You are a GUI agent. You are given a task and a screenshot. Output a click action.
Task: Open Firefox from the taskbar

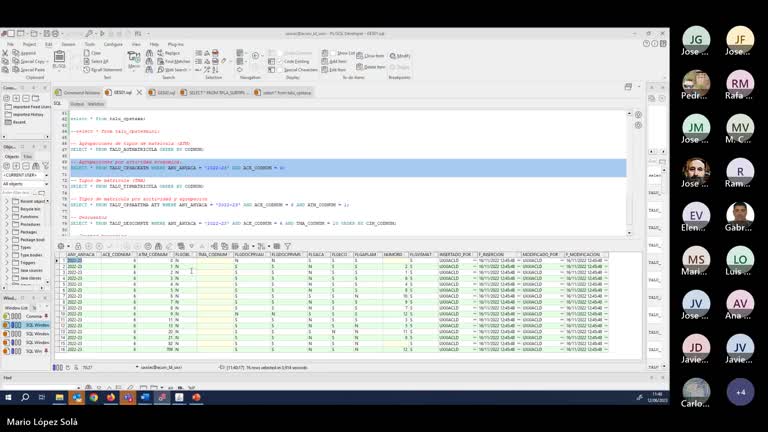click(111, 397)
